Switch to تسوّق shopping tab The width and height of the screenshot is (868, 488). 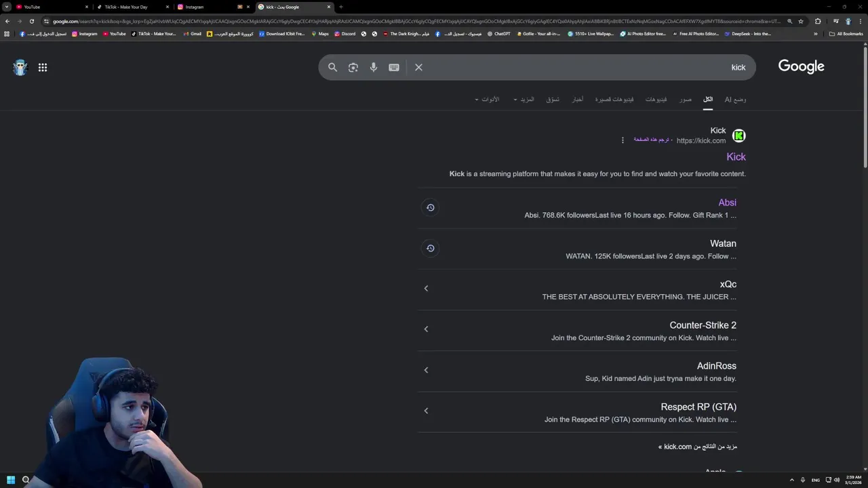553,100
